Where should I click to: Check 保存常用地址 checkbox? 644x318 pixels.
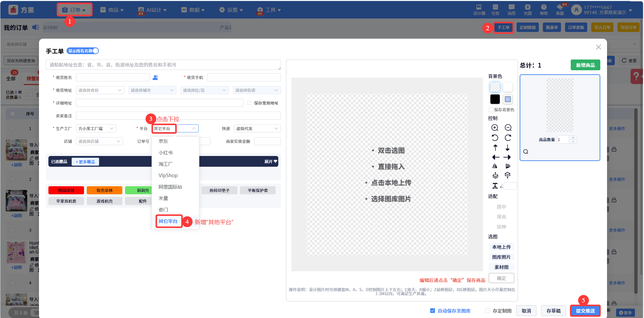[x=249, y=103]
